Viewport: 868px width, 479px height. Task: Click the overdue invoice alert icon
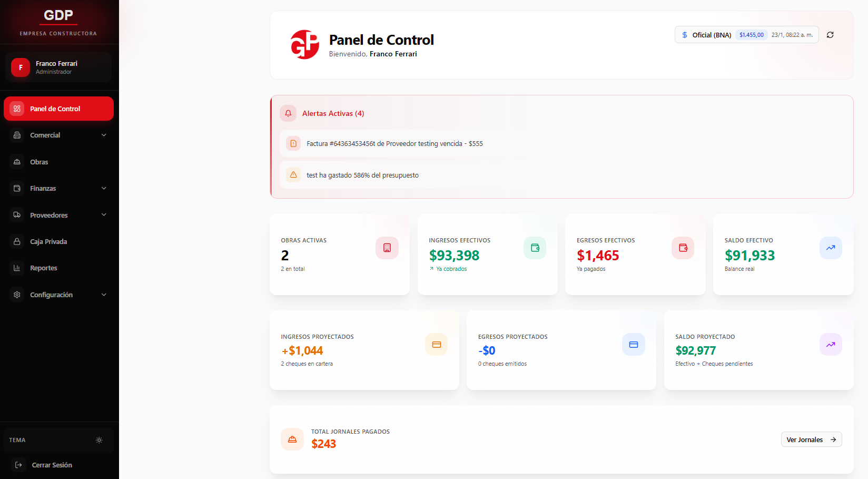point(293,143)
